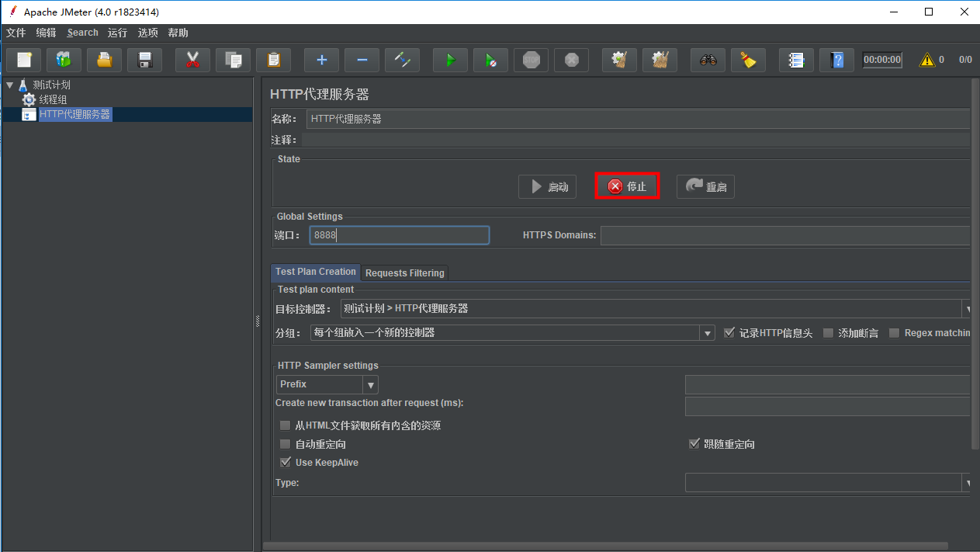This screenshot has height=552, width=980.
Task: Open Search with the binoculars icon
Action: click(708, 60)
